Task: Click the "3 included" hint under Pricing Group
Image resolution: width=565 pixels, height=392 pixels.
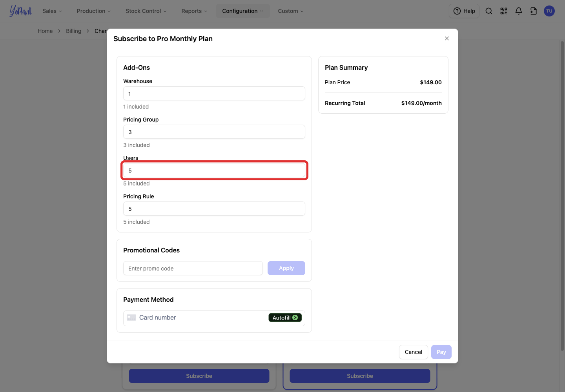Action: [137, 145]
